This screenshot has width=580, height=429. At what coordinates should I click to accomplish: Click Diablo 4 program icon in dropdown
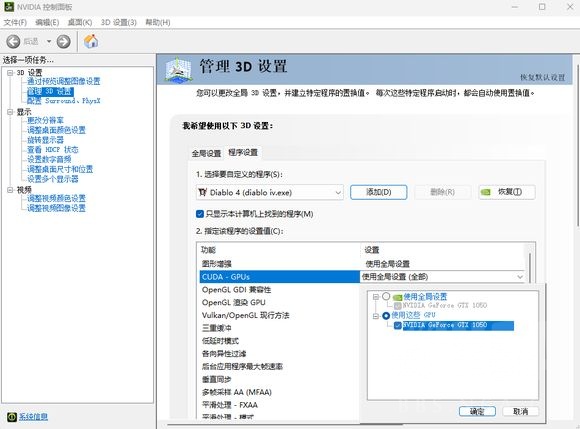point(202,192)
